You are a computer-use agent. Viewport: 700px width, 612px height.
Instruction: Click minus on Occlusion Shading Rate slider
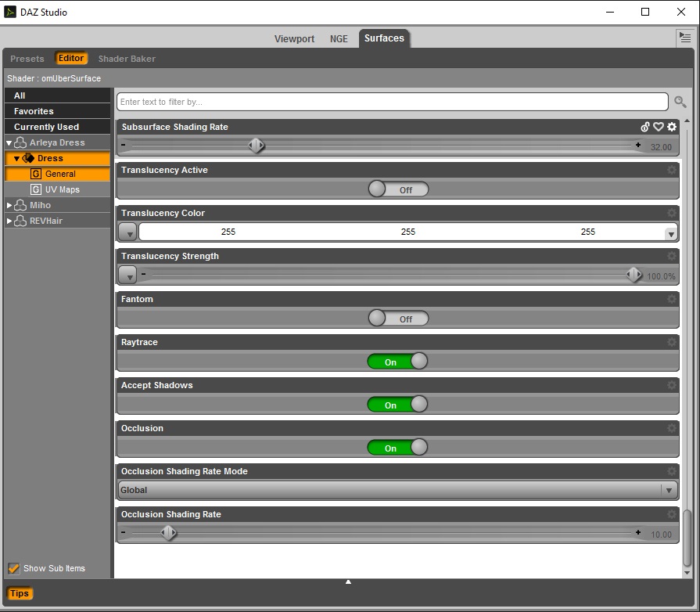click(124, 532)
